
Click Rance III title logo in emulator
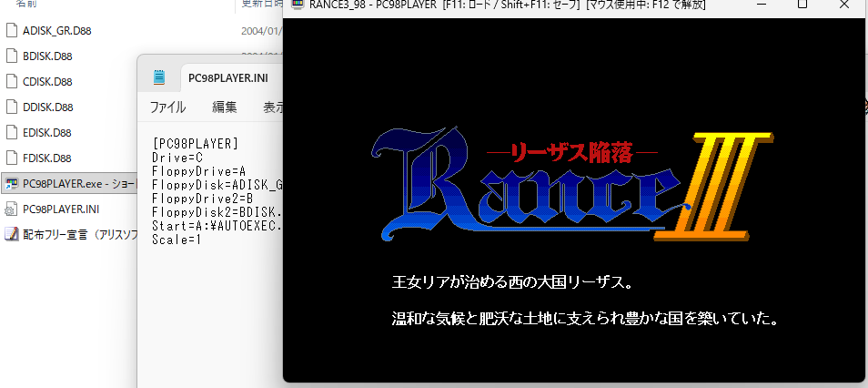click(572, 185)
